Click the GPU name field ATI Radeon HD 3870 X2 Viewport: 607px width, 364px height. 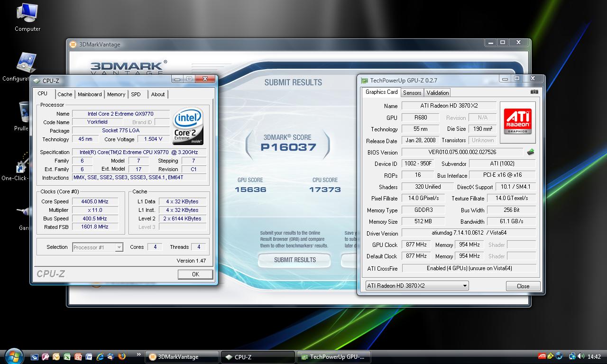click(x=449, y=106)
